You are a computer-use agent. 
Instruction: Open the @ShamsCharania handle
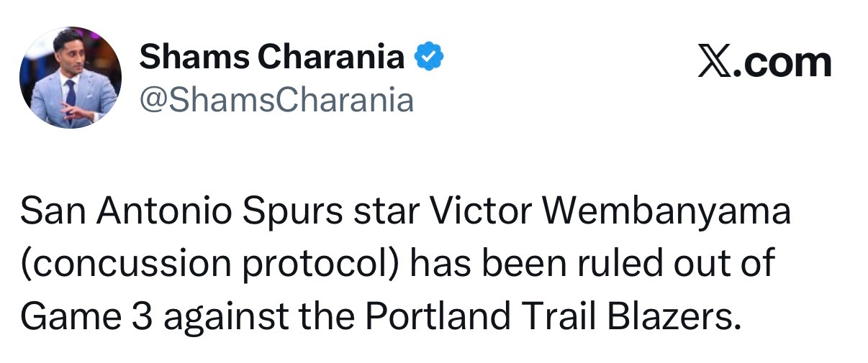tap(276, 101)
